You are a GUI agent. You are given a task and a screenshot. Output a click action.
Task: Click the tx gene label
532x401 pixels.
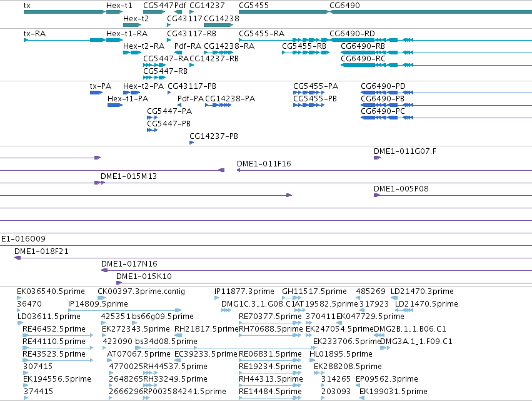pyautogui.click(x=27, y=6)
